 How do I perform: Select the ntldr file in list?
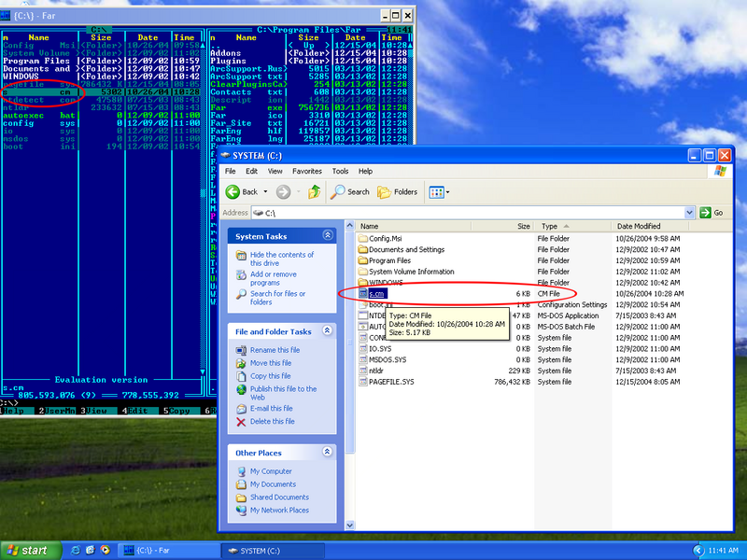[x=375, y=371]
